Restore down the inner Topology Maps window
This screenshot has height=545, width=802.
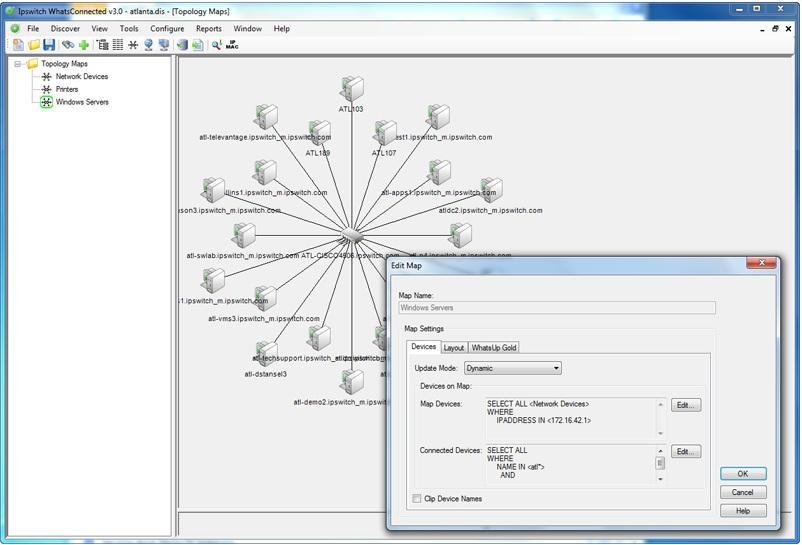[775, 29]
